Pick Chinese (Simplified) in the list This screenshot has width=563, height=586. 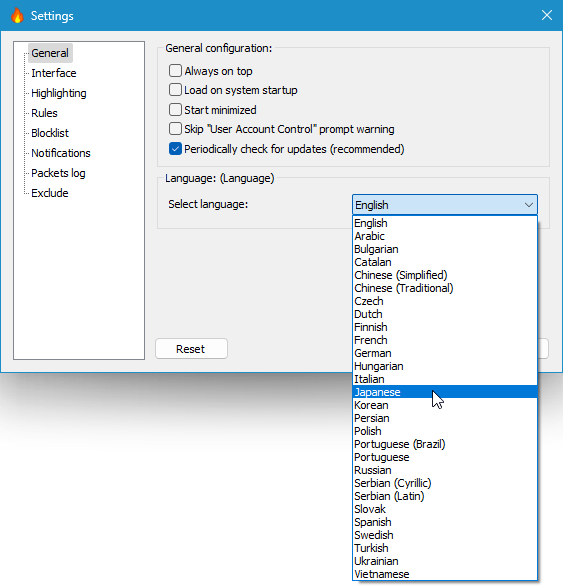point(445,275)
